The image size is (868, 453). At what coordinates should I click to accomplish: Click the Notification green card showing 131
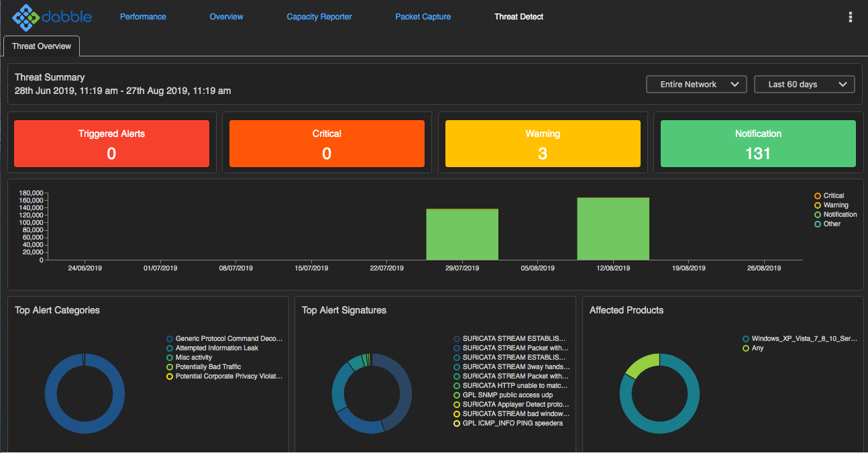(x=758, y=144)
